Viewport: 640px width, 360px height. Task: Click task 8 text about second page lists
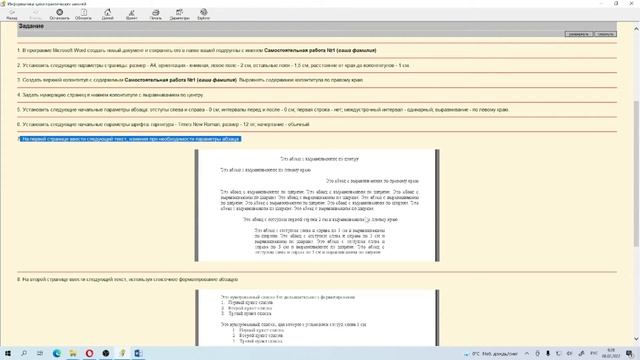127,280
